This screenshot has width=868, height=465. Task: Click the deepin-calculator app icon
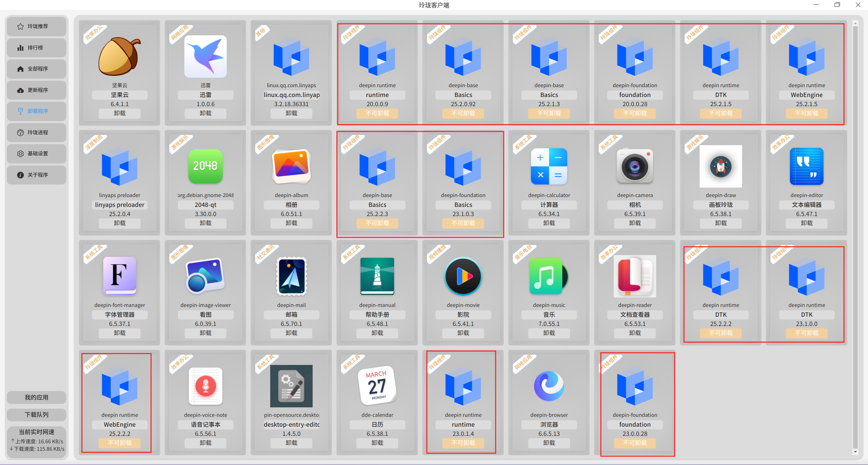(549, 166)
